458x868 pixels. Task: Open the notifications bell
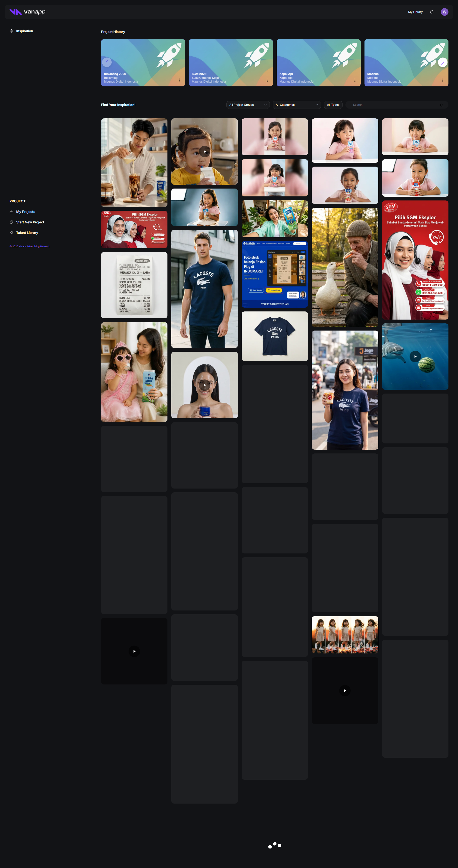tap(431, 12)
